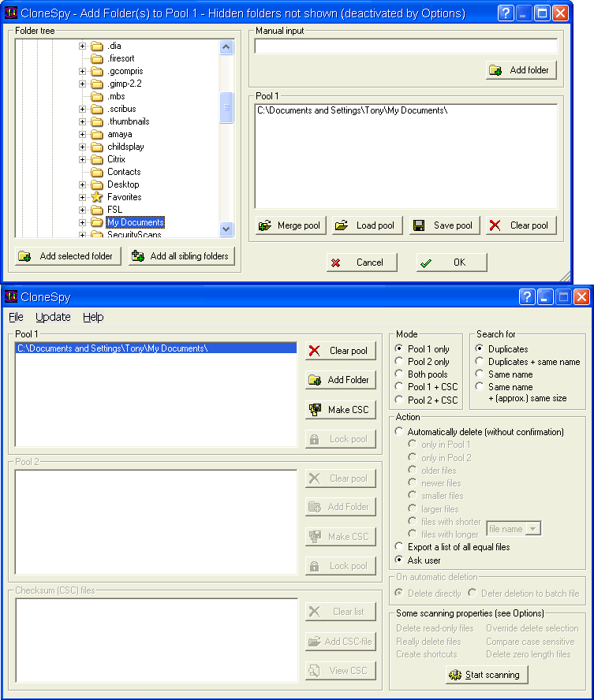Click Pool 1 Add Folder in main window
The image size is (594, 700).
(341, 380)
